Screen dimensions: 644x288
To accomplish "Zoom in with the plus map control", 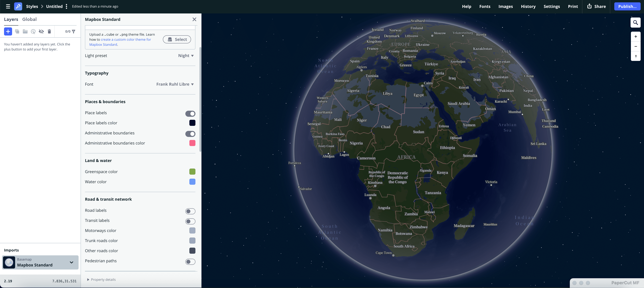I will (x=635, y=36).
